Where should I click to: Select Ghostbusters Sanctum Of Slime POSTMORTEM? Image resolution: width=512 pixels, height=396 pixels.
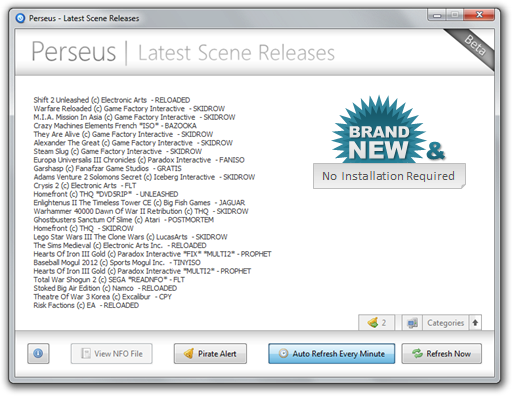(x=124, y=220)
